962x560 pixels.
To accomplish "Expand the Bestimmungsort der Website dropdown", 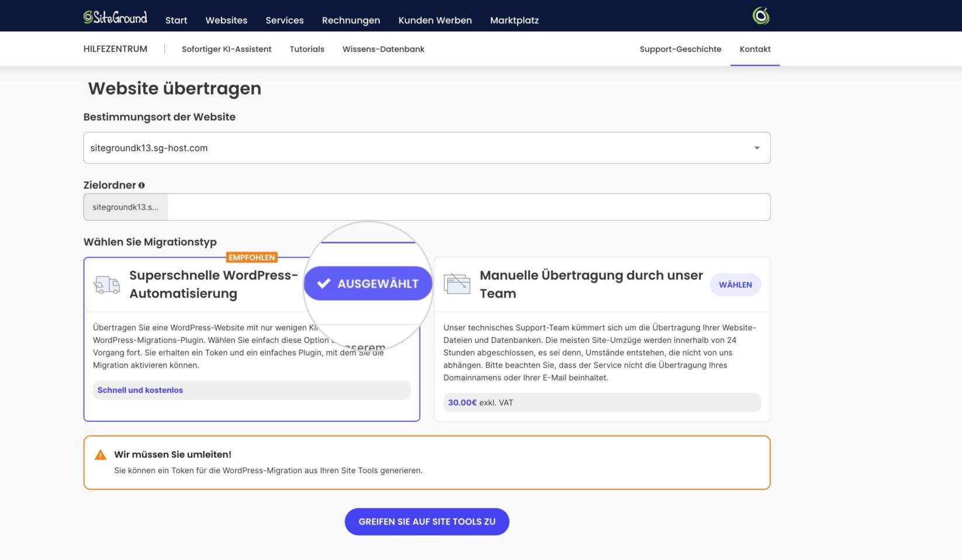I will click(x=427, y=148).
